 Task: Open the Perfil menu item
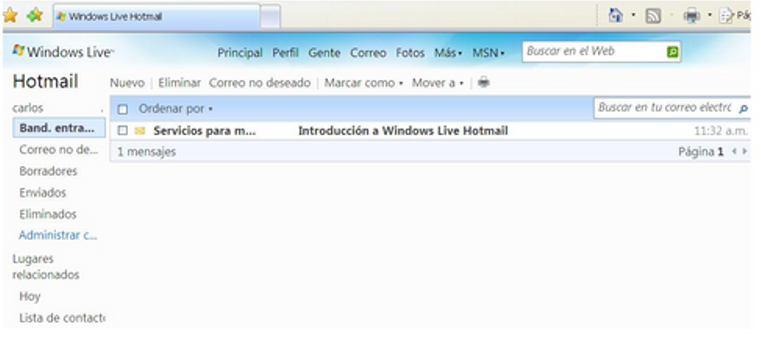[285, 52]
